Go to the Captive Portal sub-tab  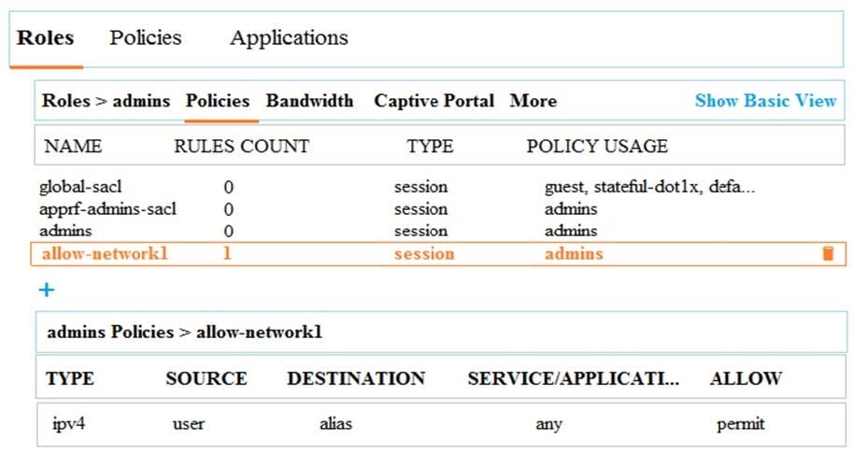[x=434, y=101]
